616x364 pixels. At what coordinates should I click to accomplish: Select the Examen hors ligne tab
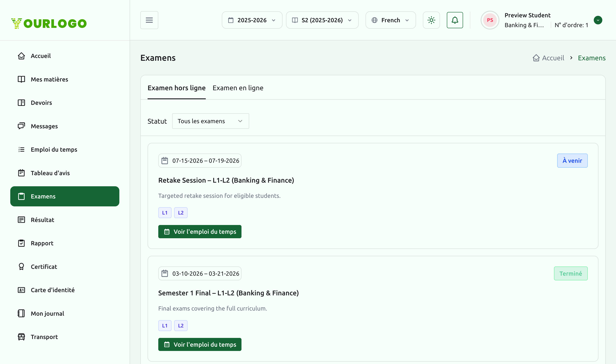176,88
